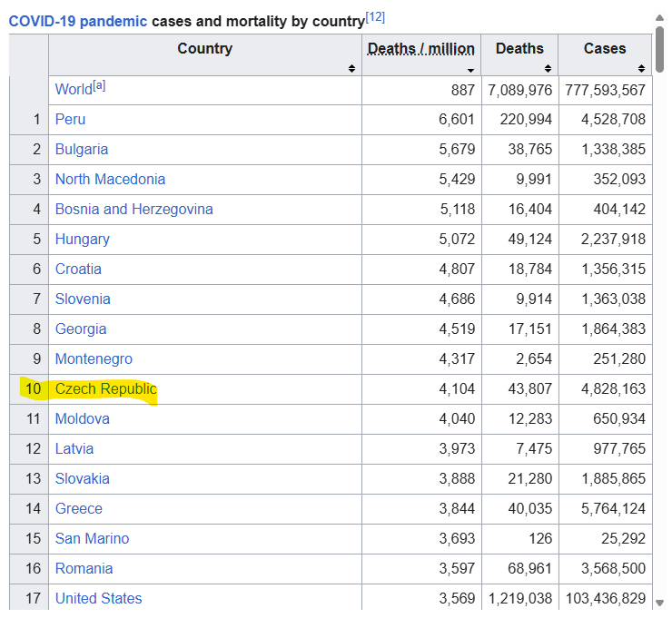Select Bosnia cases value 404,142
Image resolution: width=672 pixels, height=628 pixels.
[619, 210]
